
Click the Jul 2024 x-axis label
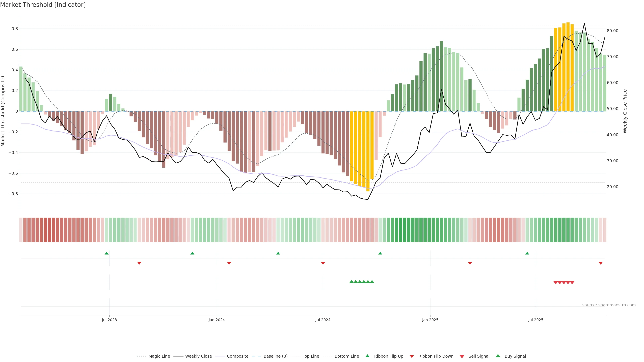click(x=323, y=320)
